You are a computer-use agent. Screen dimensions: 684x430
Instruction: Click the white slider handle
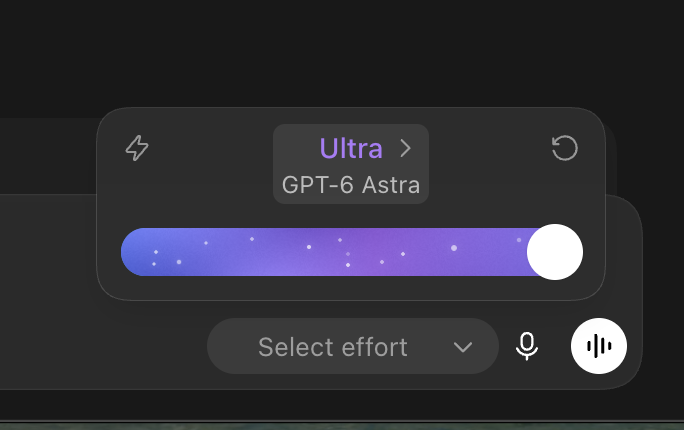pyautogui.click(x=554, y=252)
